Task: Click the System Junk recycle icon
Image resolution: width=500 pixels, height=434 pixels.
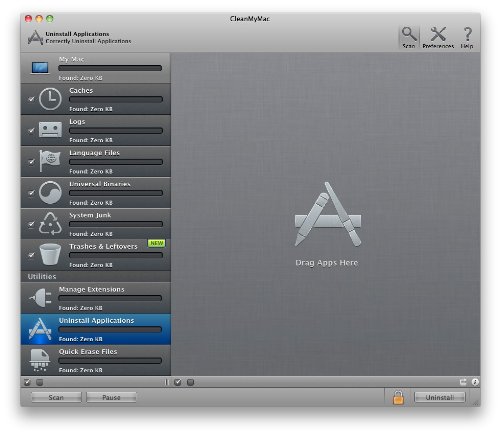Action: click(x=50, y=223)
